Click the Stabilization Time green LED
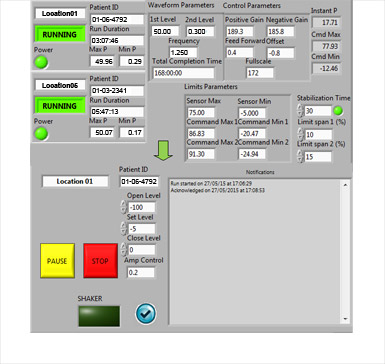385x364 pixels. coord(338,111)
